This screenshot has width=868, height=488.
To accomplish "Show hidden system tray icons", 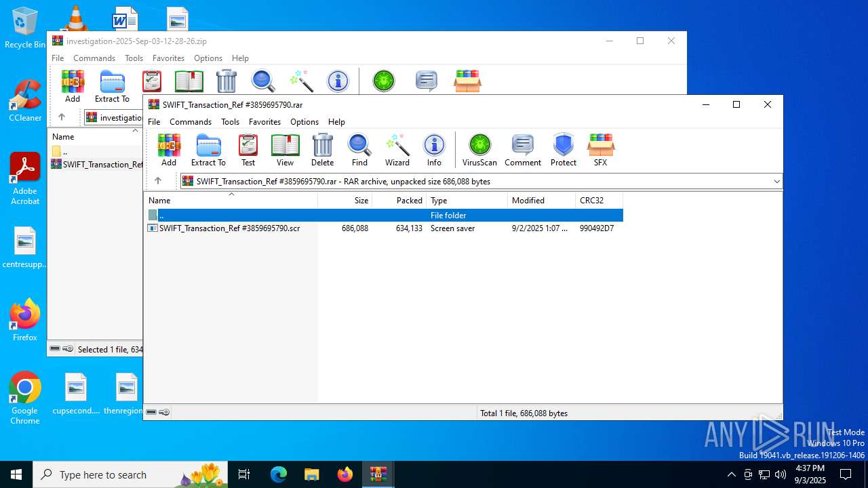I will [731, 474].
